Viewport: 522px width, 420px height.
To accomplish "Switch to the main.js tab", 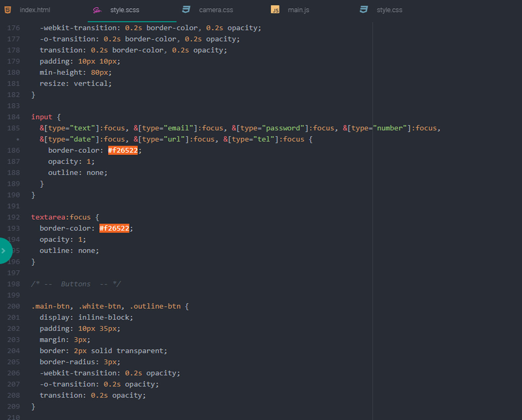I will [298, 10].
